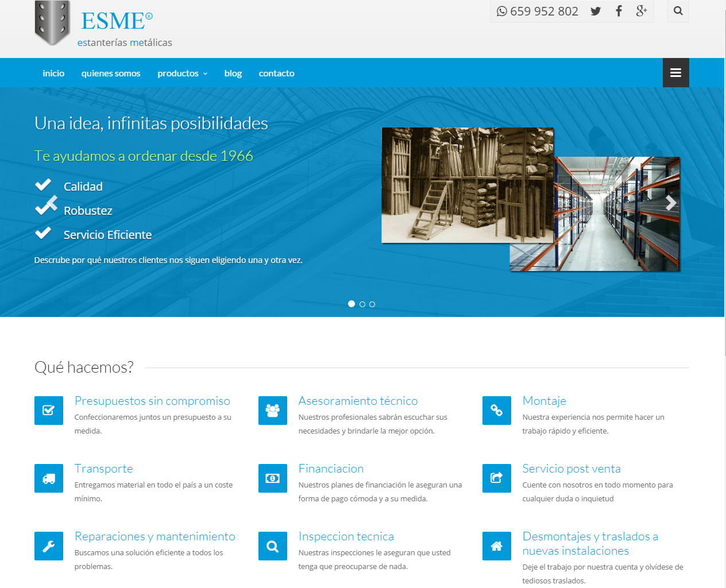Click the 'estanterías metálicas' tagline
The height and width of the screenshot is (588, 726).
point(125,42)
